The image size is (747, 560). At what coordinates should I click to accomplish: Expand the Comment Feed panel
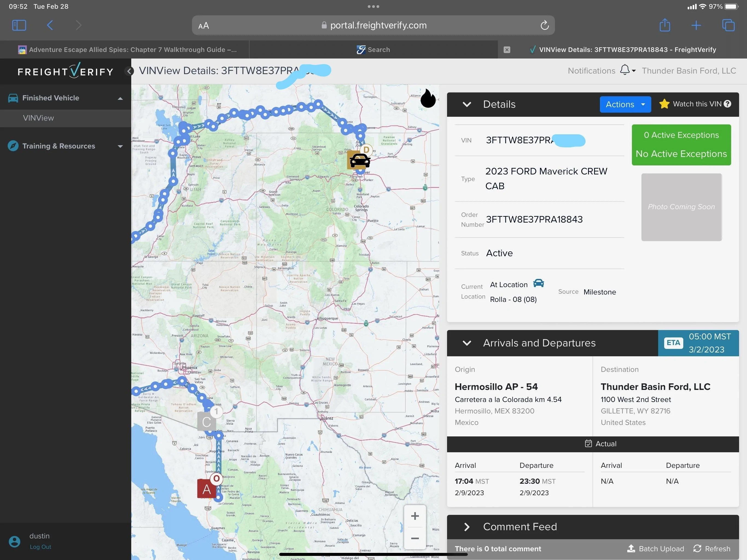(467, 527)
